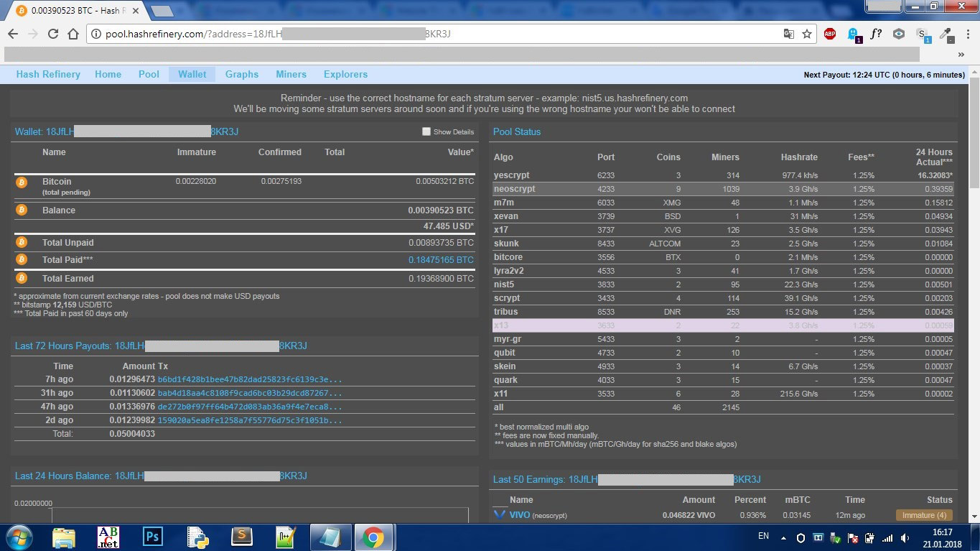Image resolution: width=980 pixels, height=551 pixels.
Task: Open Photoshop from the taskbar
Action: point(152,537)
